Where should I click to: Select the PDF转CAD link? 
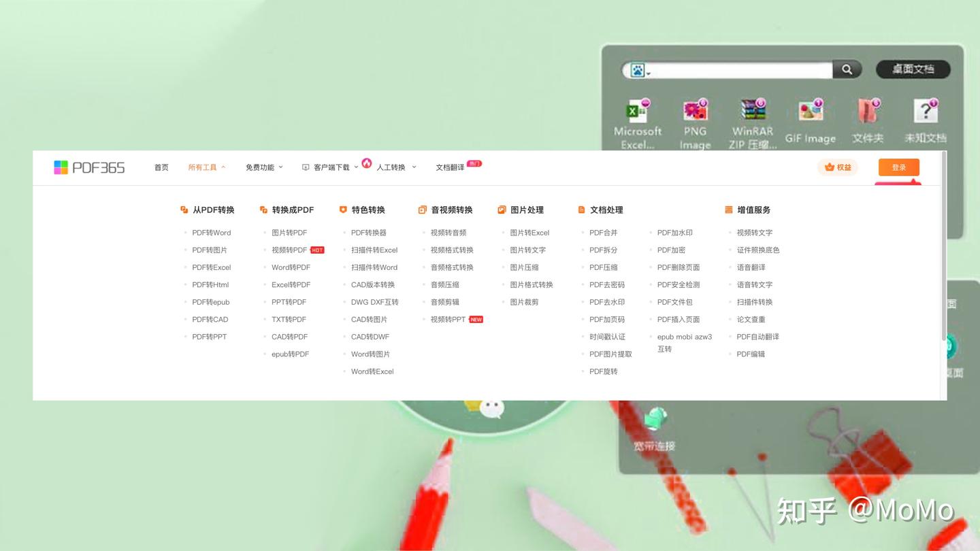[x=210, y=320]
